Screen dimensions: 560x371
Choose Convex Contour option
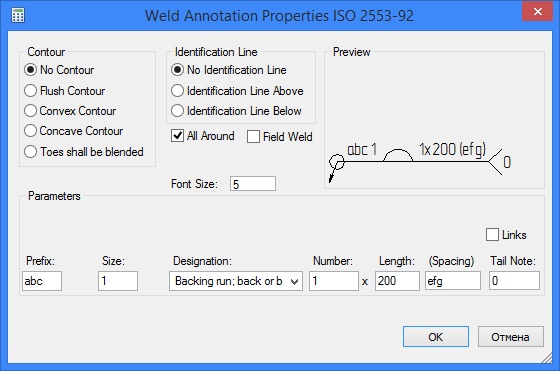coord(30,111)
